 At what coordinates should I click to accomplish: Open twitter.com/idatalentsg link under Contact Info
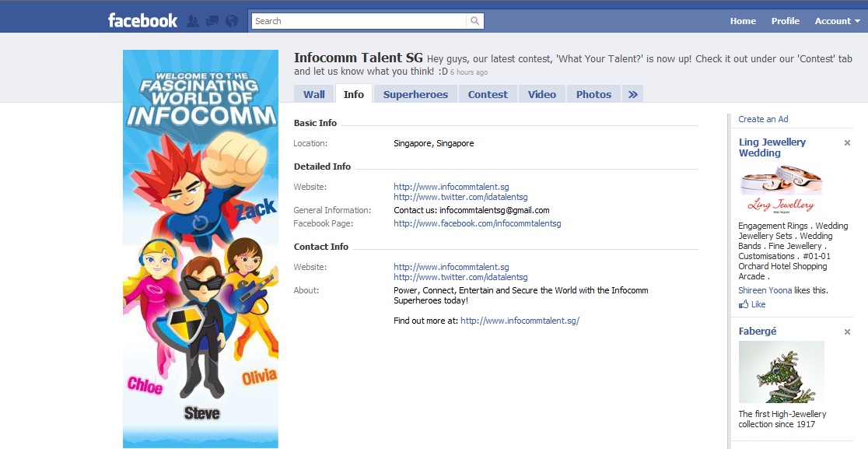pyautogui.click(x=460, y=277)
